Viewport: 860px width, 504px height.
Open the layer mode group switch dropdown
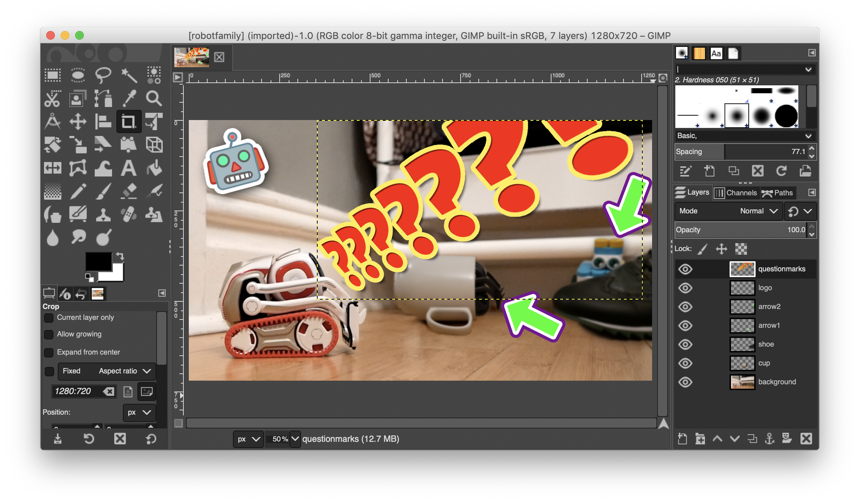pyautogui.click(x=800, y=211)
